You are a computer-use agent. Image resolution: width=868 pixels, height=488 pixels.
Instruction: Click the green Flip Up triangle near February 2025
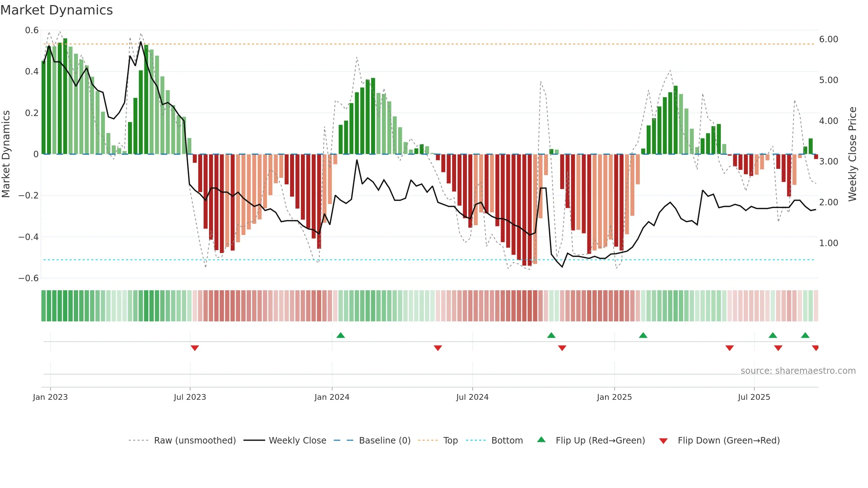coord(643,335)
